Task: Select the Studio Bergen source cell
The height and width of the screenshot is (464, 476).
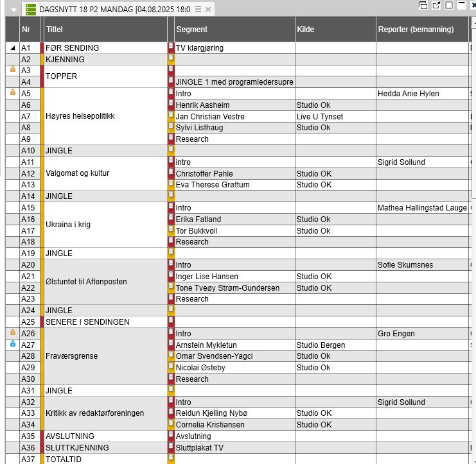Action: 336,345
